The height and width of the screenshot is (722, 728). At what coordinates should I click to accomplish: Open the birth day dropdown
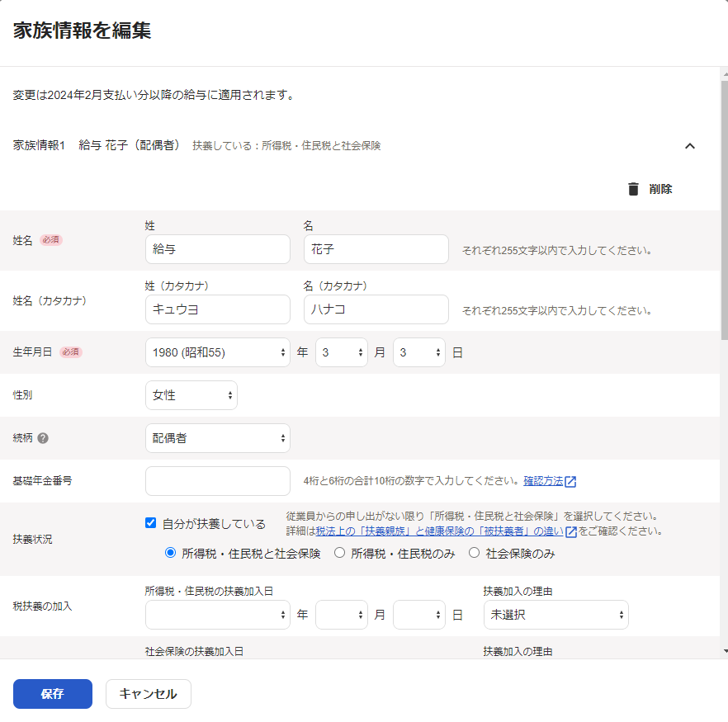(418, 352)
